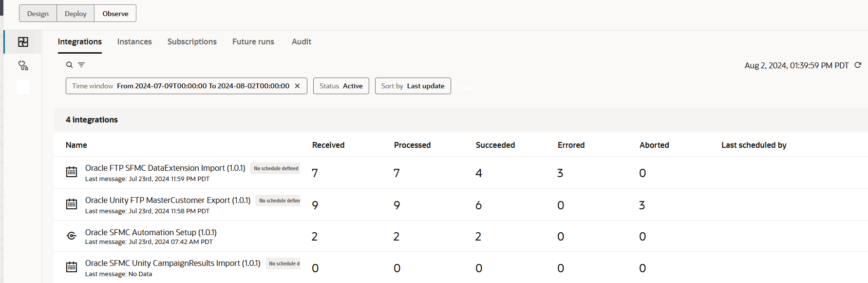Click the Automation Setup app-driven icon
The width and height of the screenshot is (868, 283).
(x=72, y=236)
